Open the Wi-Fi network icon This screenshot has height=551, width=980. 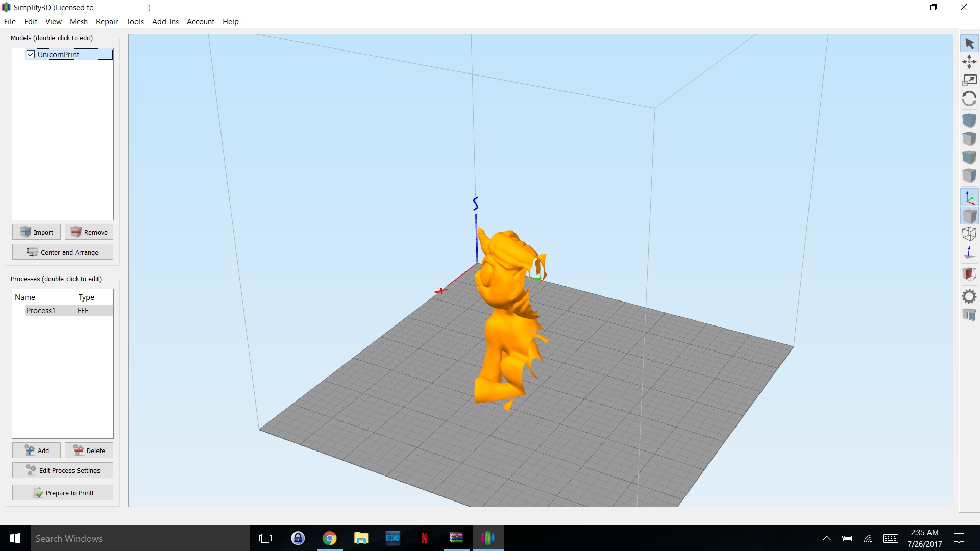click(868, 538)
